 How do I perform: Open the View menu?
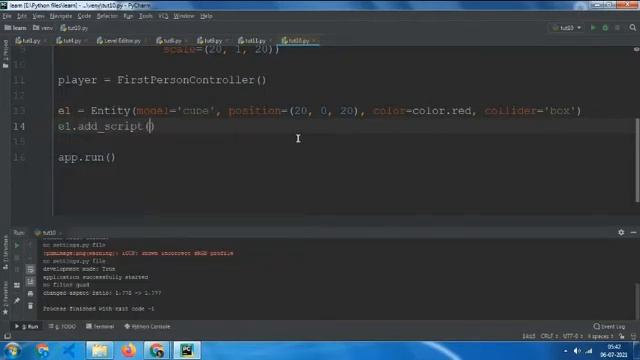point(38,16)
